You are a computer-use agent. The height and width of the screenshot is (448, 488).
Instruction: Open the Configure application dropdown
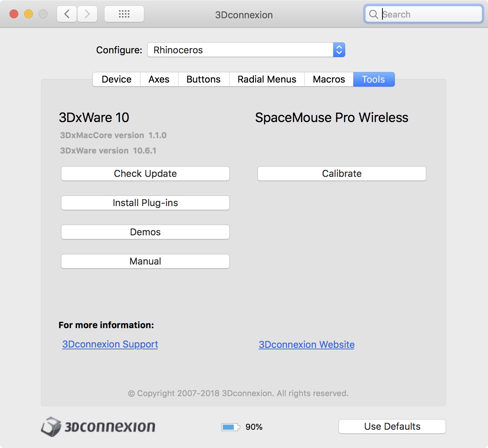click(246, 50)
